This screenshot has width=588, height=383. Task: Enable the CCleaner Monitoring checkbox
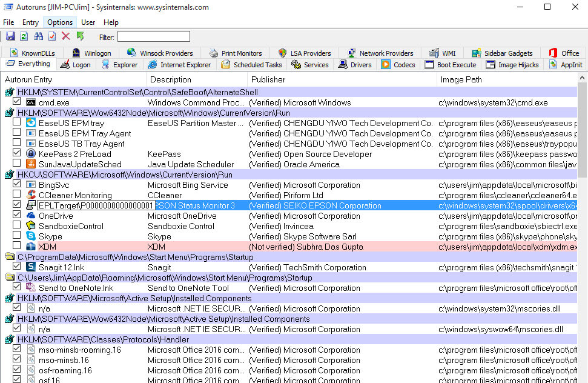click(16, 193)
